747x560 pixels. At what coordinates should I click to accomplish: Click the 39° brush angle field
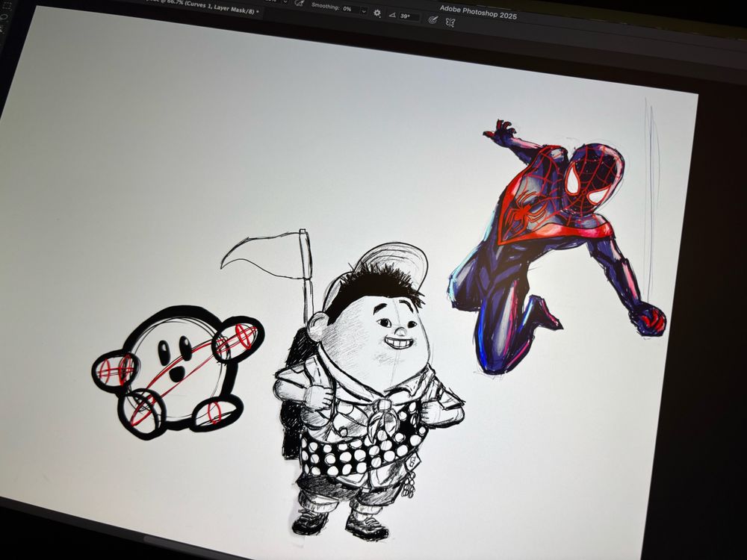(x=409, y=16)
